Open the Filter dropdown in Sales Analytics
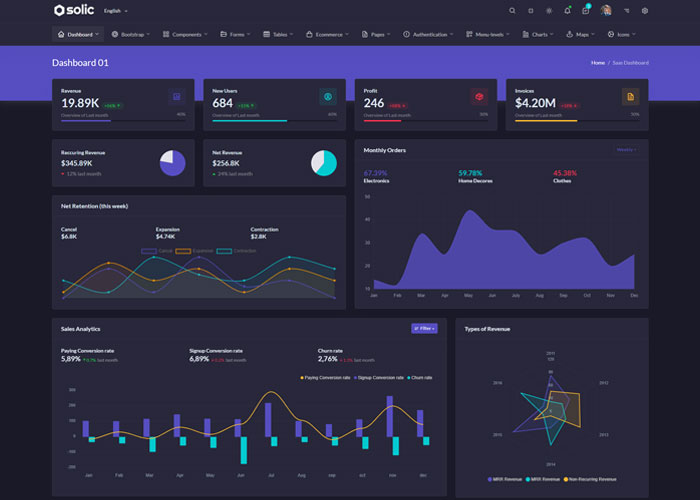 [x=424, y=328]
